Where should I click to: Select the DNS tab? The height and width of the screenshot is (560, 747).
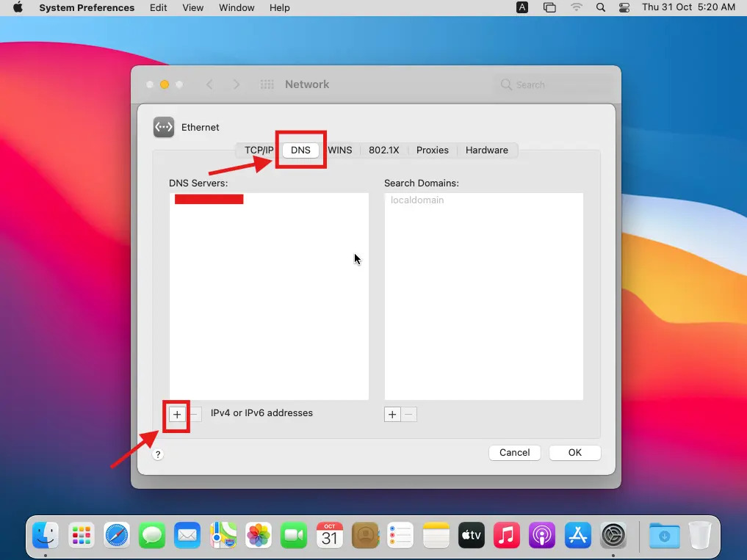click(x=300, y=150)
